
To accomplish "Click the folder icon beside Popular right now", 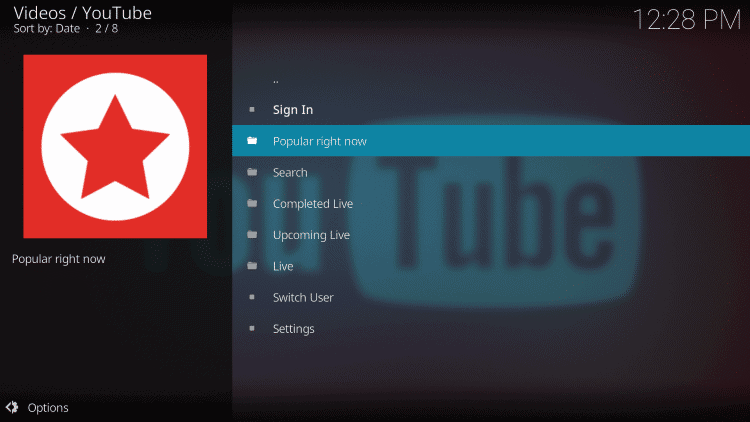I will (x=252, y=141).
